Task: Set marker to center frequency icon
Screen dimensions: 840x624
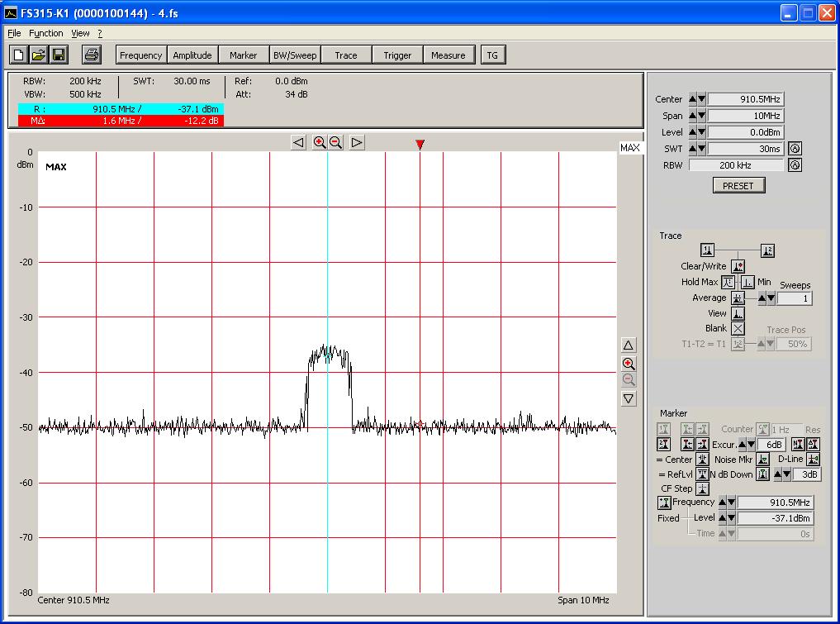Action: 702,460
